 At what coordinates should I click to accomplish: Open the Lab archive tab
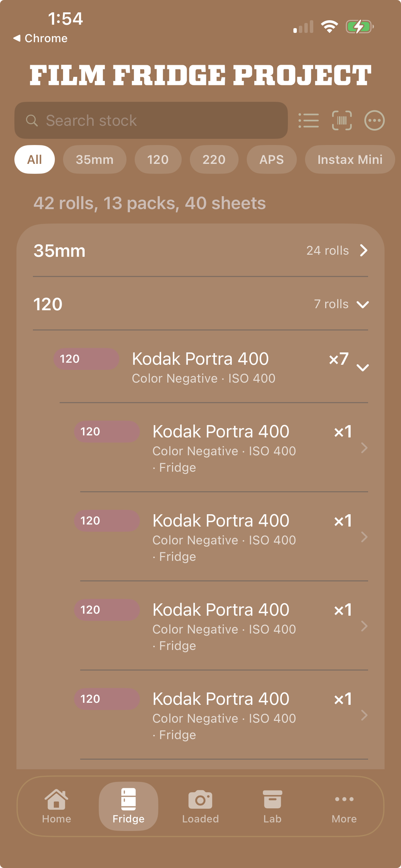click(x=272, y=806)
